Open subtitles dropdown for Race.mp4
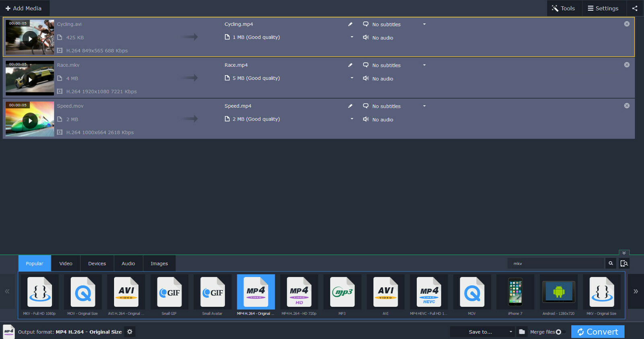The image size is (644, 339). 424,65
